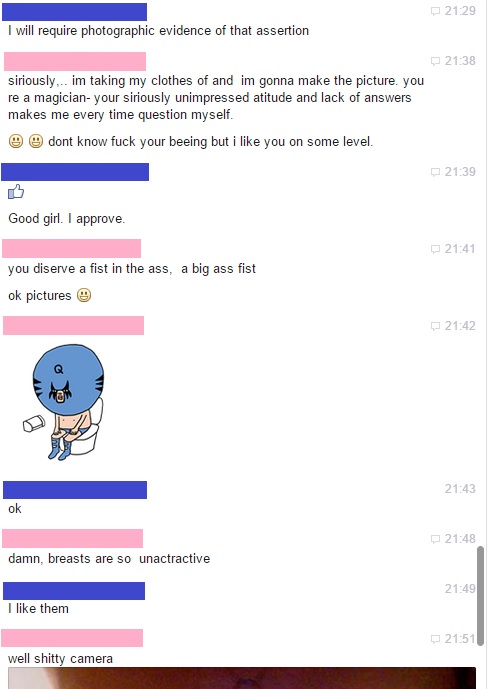Viewport: 491px width, 689px height.
Task: Click the 21:43 timestamp
Action: [460, 489]
